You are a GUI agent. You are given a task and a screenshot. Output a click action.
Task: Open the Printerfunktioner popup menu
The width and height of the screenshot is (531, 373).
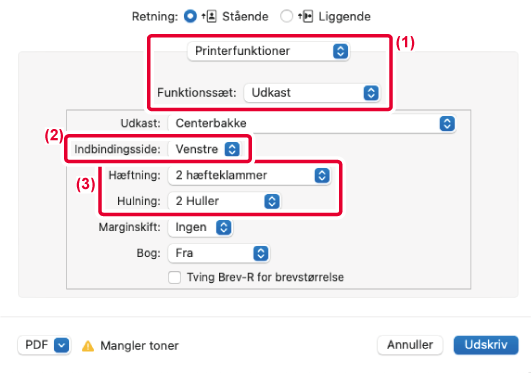(x=268, y=51)
